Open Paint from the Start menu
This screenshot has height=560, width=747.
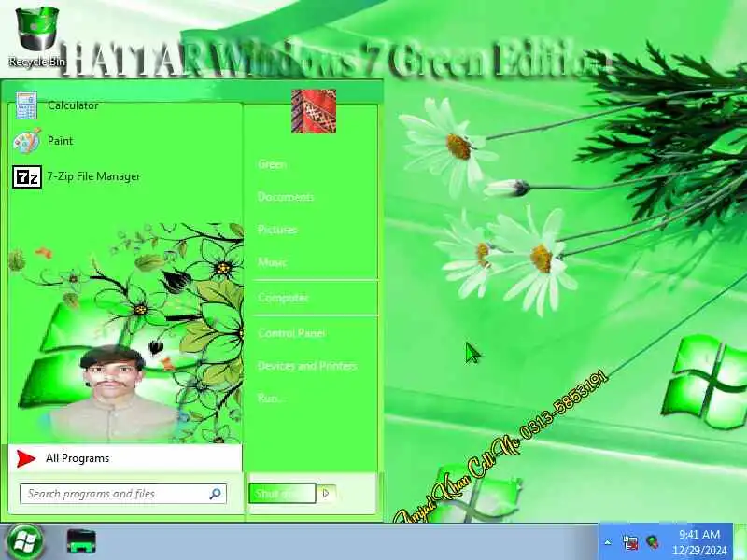(125, 141)
